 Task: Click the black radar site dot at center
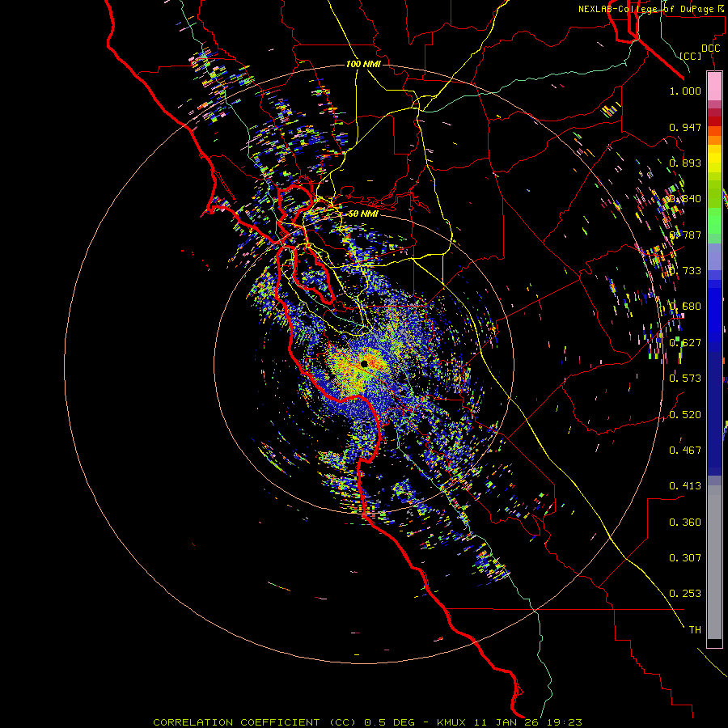coord(364,363)
